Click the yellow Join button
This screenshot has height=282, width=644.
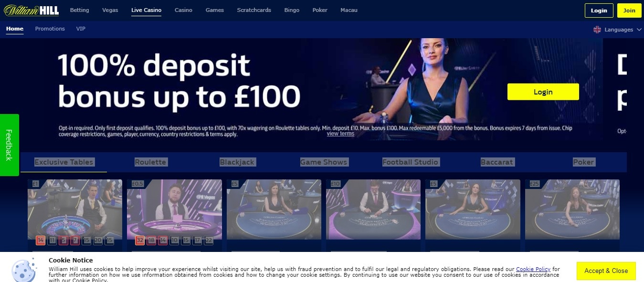(x=629, y=10)
